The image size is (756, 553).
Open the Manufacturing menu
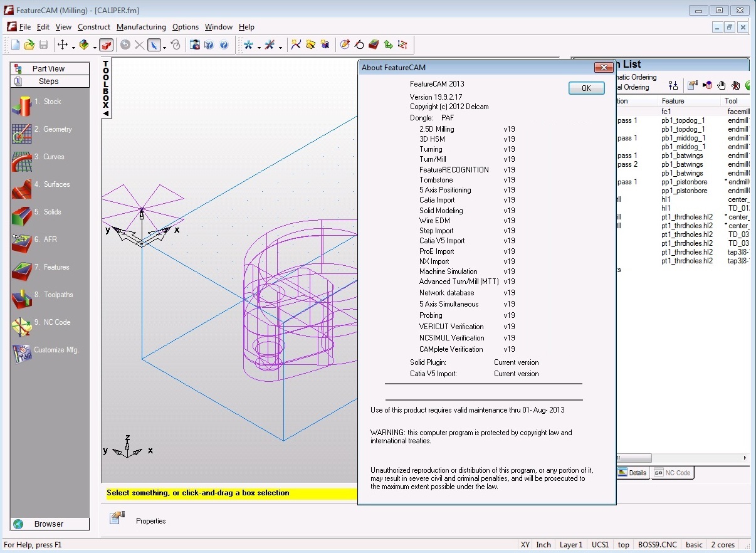(x=141, y=27)
